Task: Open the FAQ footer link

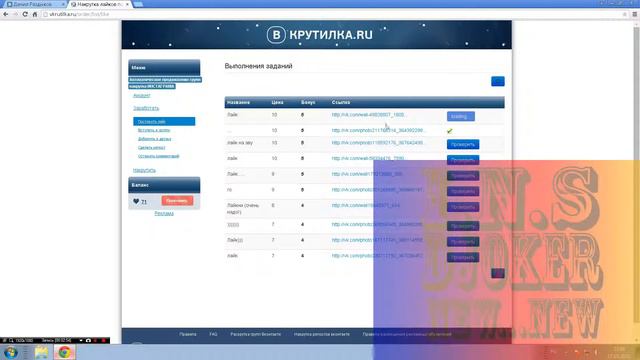Action: (213, 334)
